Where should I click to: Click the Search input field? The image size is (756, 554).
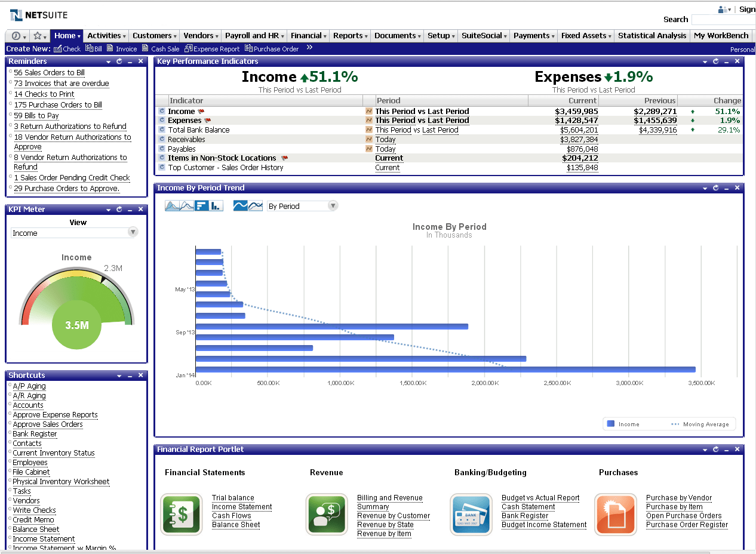[723, 20]
